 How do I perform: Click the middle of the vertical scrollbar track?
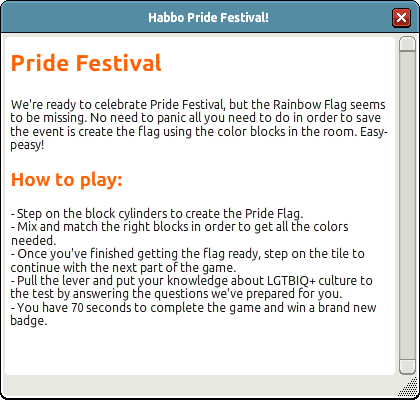click(x=407, y=205)
